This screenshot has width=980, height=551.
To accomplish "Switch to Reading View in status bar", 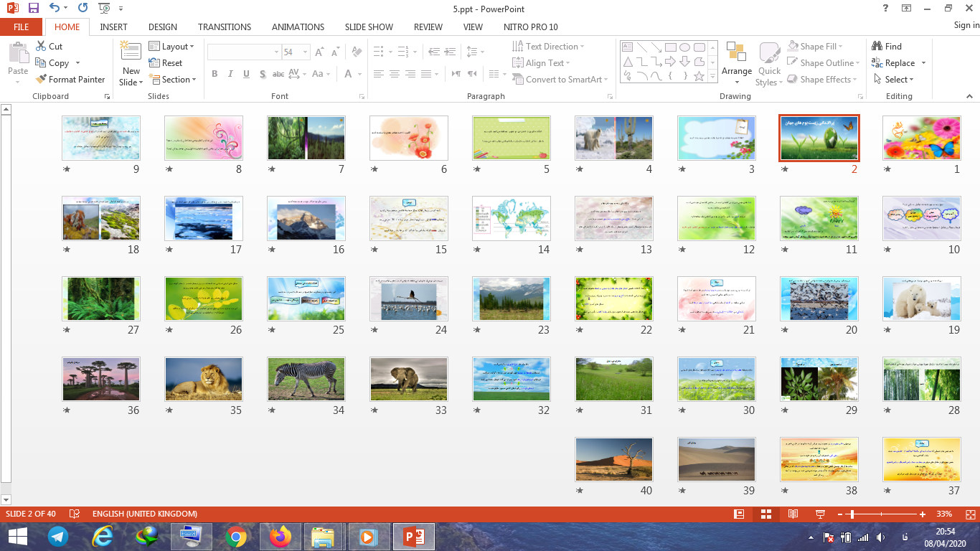I will click(x=793, y=514).
